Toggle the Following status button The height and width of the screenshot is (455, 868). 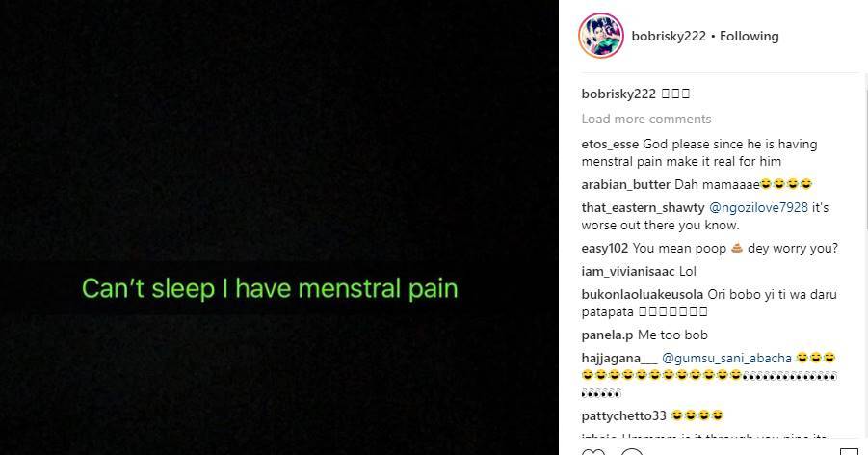[749, 36]
